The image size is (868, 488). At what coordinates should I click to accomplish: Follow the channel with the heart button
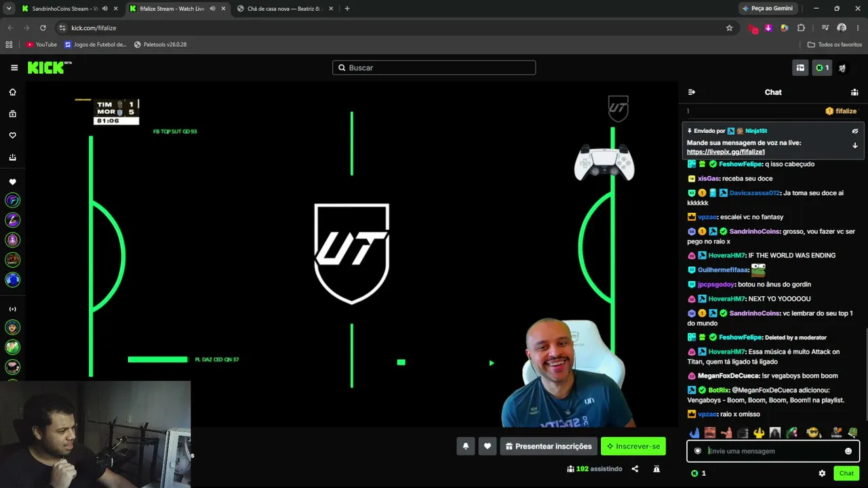(487, 446)
